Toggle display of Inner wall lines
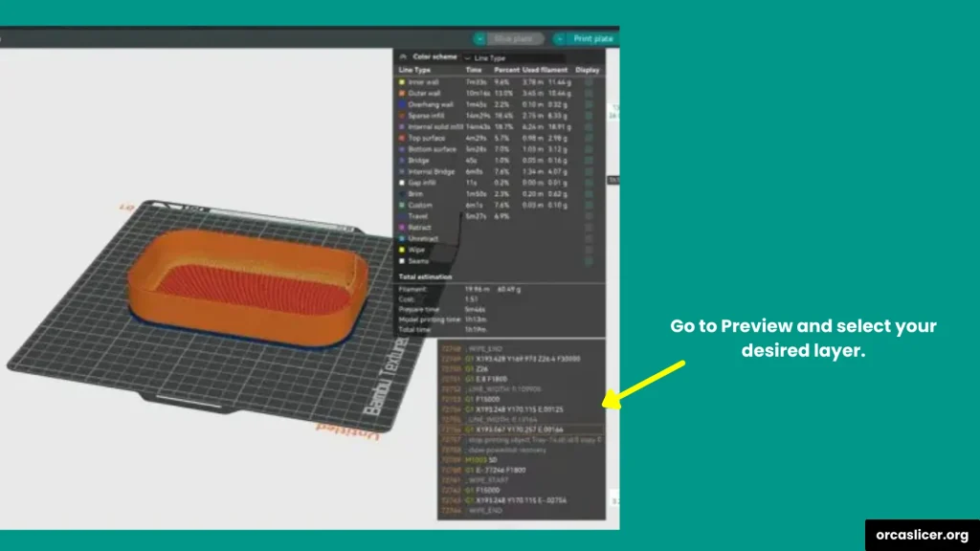The height and width of the screenshot is (551, 980). 589,82
